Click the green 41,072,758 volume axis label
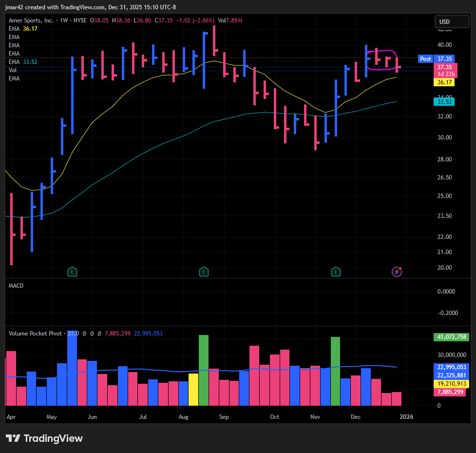The width and height of the screenshot is (476, 453). (450, 337)
